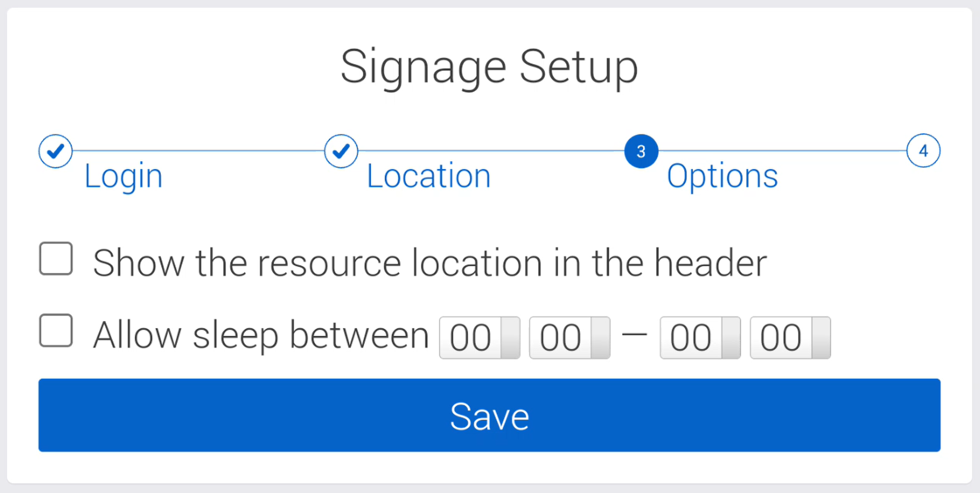
Task: Select the Options step label
Action: point(722,176)
